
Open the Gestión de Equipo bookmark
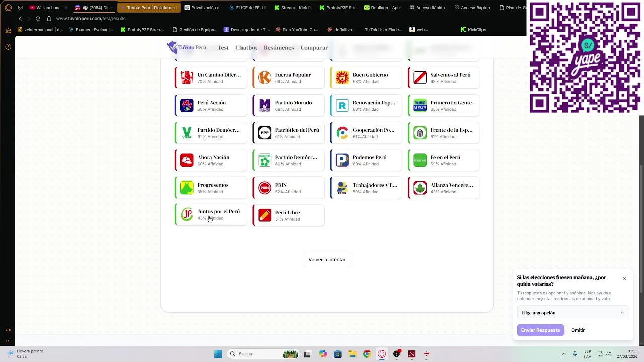click(x=195, y=30)
